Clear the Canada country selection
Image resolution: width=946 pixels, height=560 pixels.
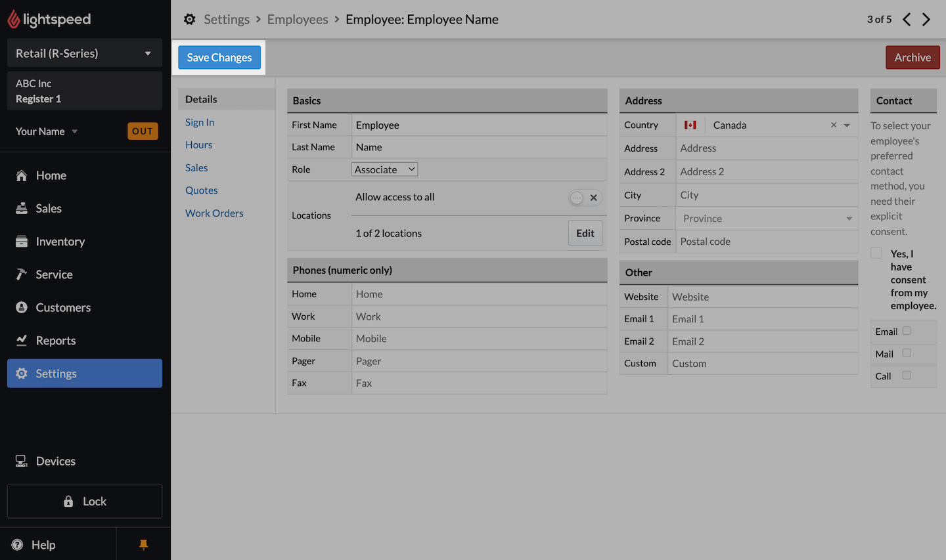[x=834, y=125]
